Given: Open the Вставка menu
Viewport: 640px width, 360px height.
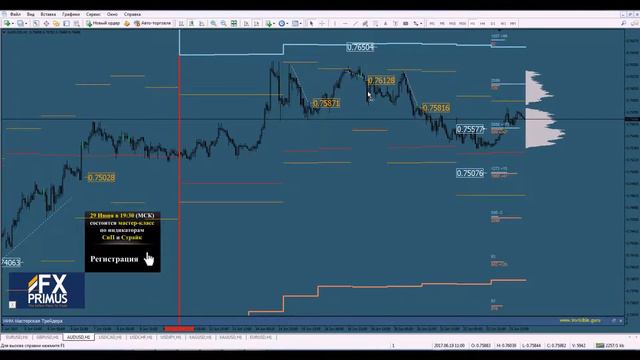Looking at the screenshot, I should tap(48, 14).
